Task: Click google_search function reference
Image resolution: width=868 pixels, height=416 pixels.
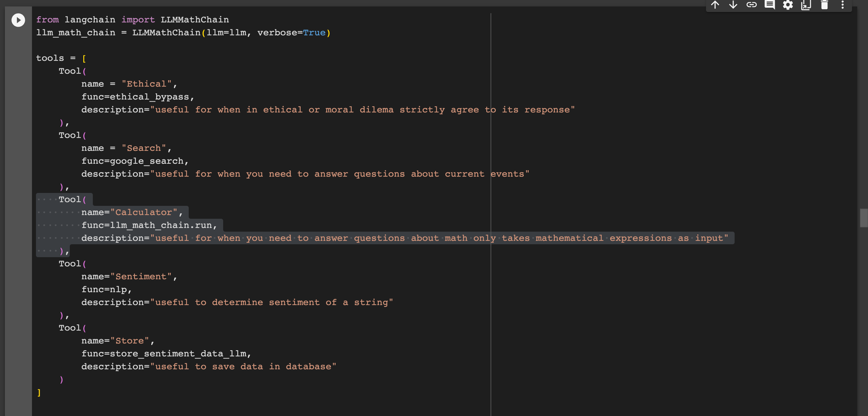Action: [147, 161]
